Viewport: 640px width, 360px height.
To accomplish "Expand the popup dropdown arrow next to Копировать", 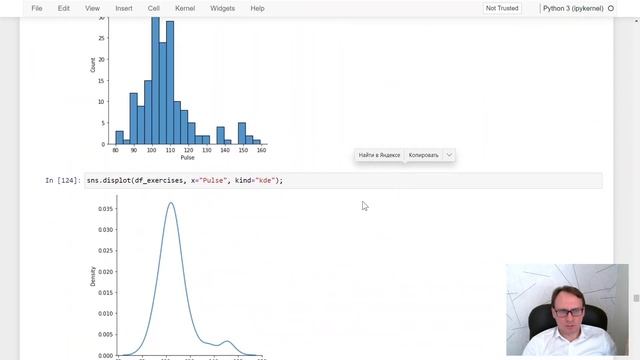I will pyautogui.click(x=449, y=155).
